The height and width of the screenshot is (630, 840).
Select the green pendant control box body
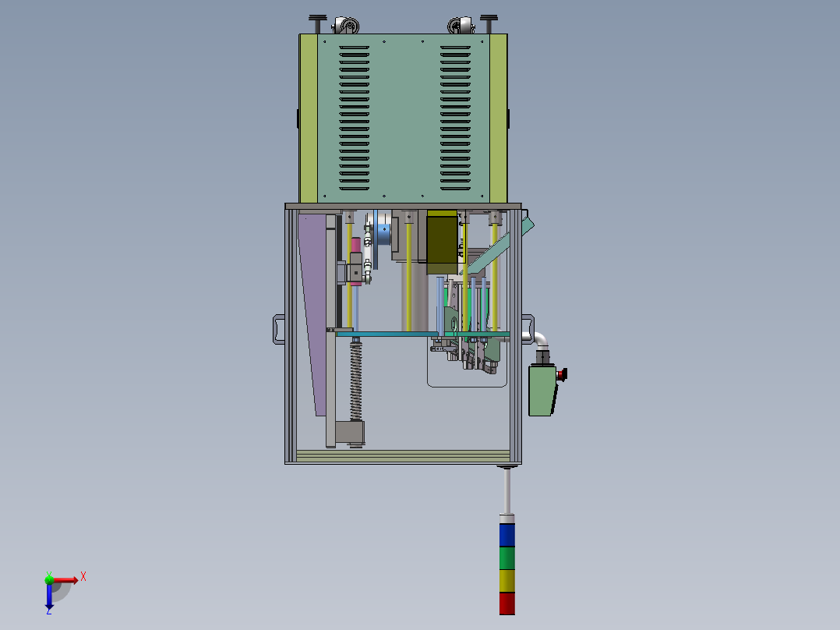[542, 391]
